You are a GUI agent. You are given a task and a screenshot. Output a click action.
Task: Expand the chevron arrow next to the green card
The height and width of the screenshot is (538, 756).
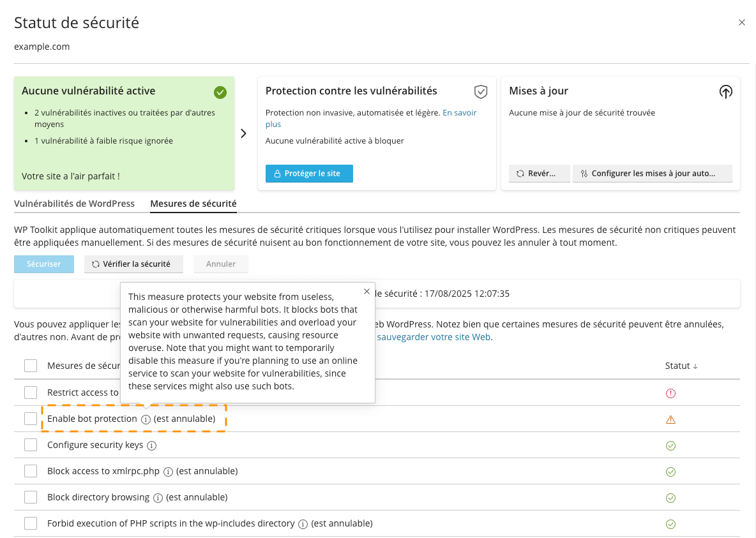pyautogui.click(x=243, y=133)
